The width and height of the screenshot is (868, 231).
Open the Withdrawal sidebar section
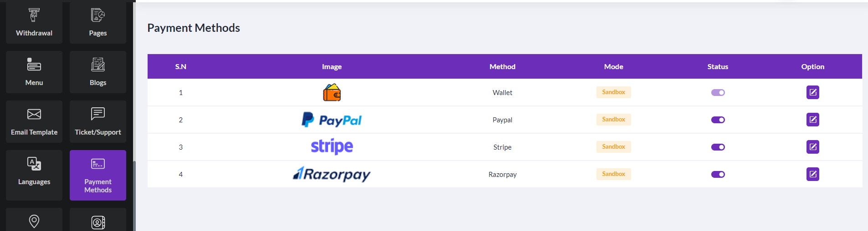pos(34,23)
